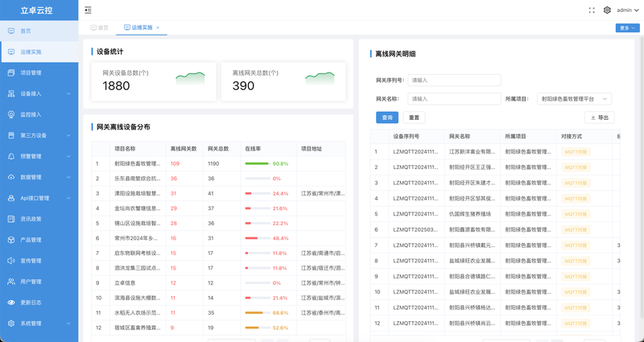Viewport: 644px width, 342px height.
Task: Click gateway 射阳鑫源畜牧有限... cell
Action: click(473, 229)
